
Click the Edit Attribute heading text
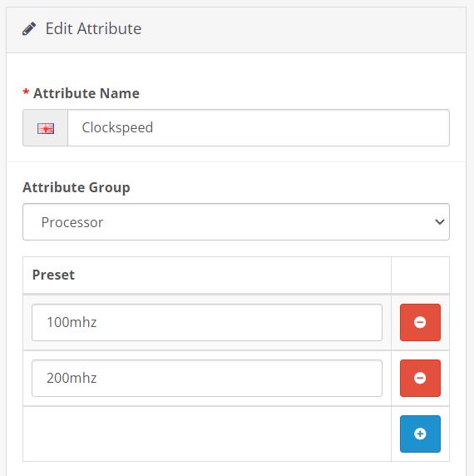(x=93, y=29)
